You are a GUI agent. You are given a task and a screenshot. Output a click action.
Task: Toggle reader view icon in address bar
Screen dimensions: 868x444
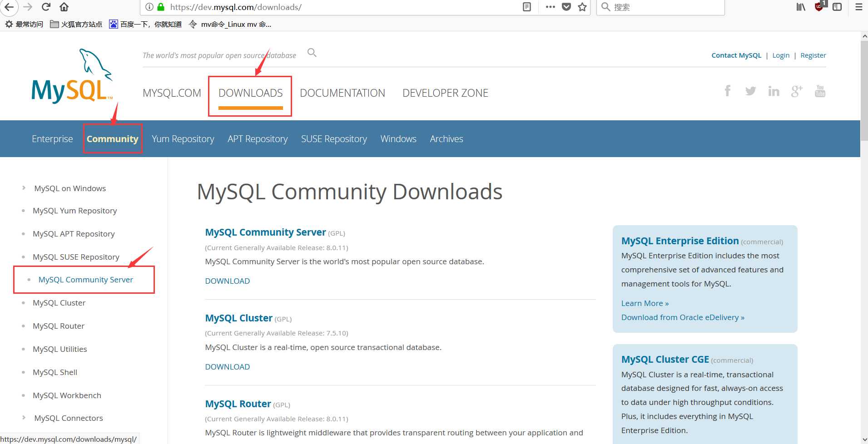click(527, 7)
